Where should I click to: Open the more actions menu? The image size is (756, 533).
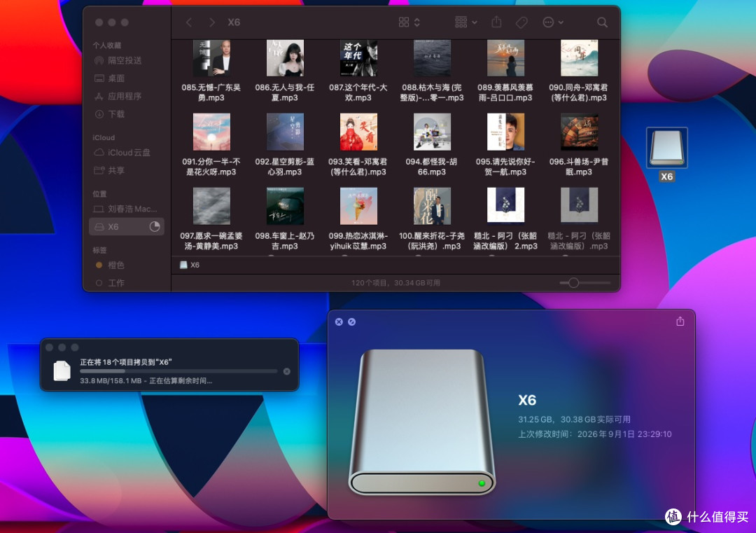(552, 22)
